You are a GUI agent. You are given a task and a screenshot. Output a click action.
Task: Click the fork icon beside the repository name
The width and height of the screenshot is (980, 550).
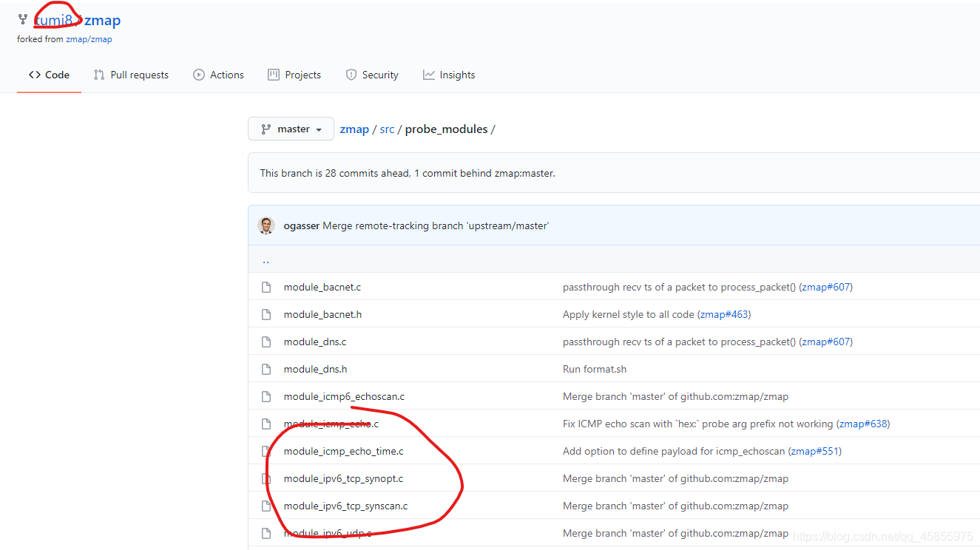tap(23, 20)
